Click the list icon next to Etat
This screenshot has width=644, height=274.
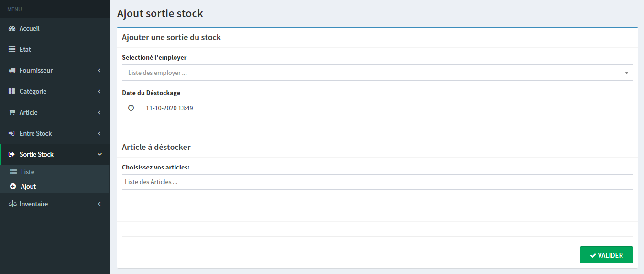click(x=12, y=50)
